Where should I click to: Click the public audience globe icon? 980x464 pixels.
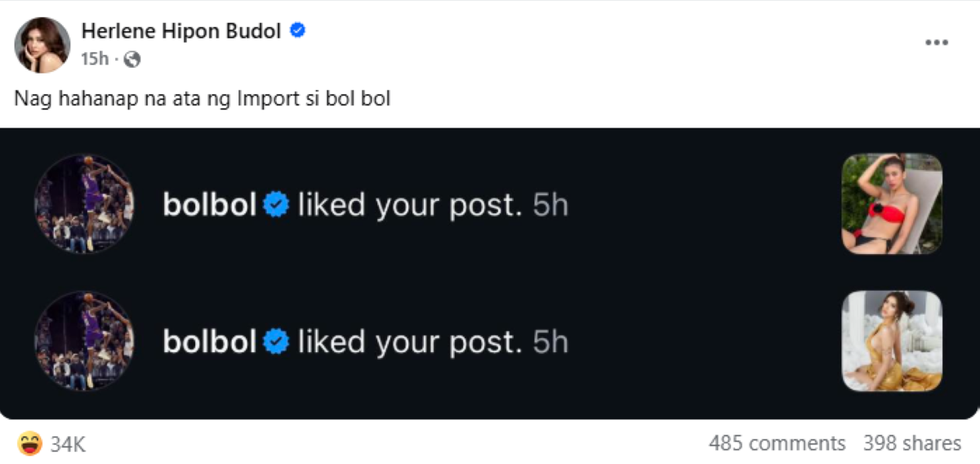[x=132, y=59]
